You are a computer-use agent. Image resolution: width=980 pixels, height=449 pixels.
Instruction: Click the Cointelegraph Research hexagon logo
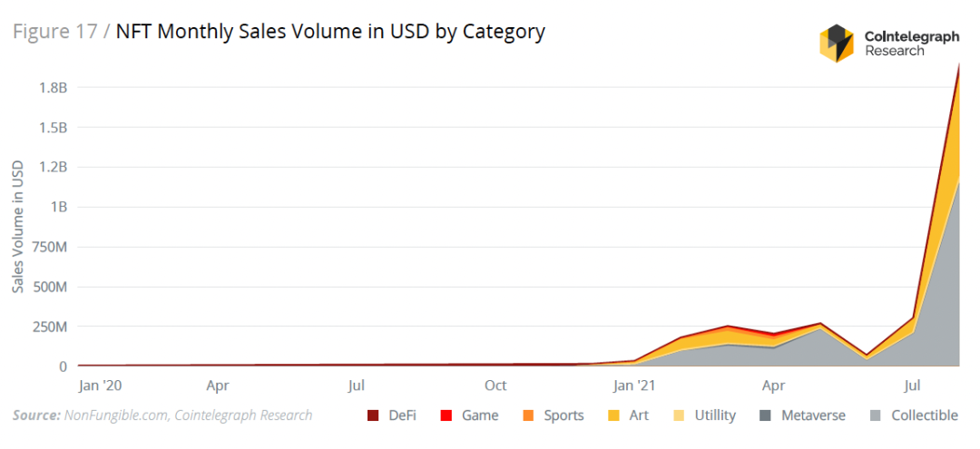pyautogui.click(x=837, y=44)
